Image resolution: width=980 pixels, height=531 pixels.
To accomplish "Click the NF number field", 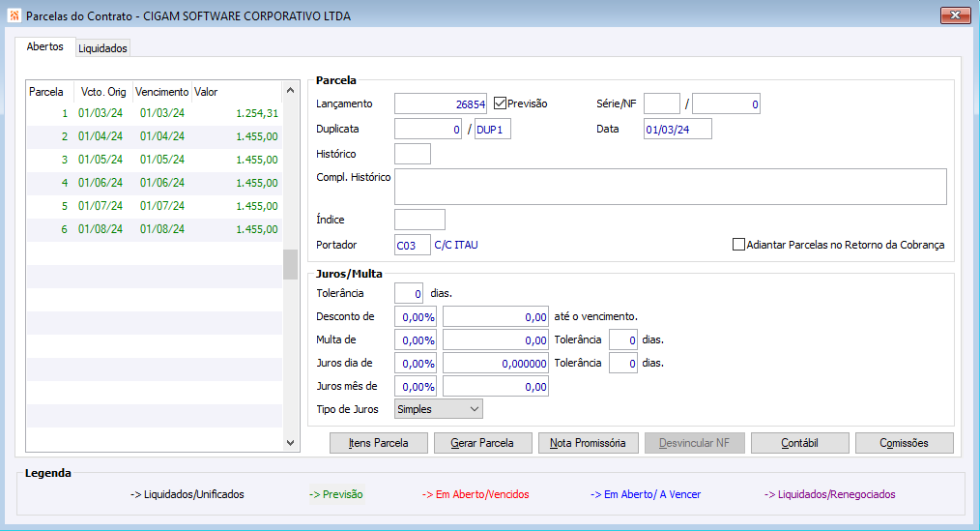I will click(x=726, y=103).
